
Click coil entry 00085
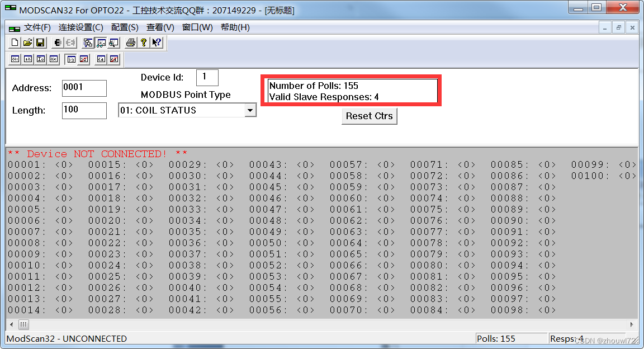523,165
